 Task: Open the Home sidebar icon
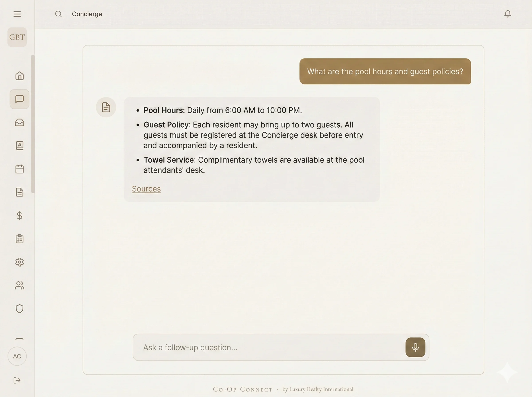pyautogui.click(x=20, y=76)
